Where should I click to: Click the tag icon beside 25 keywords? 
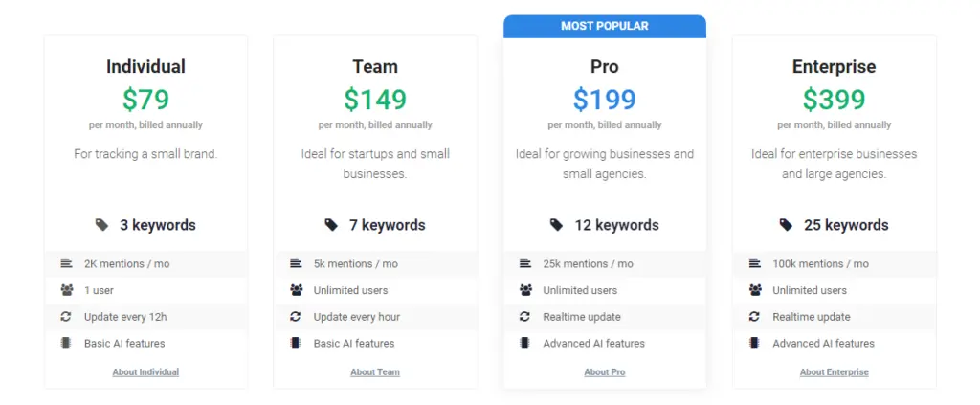[x=786, y=225]
